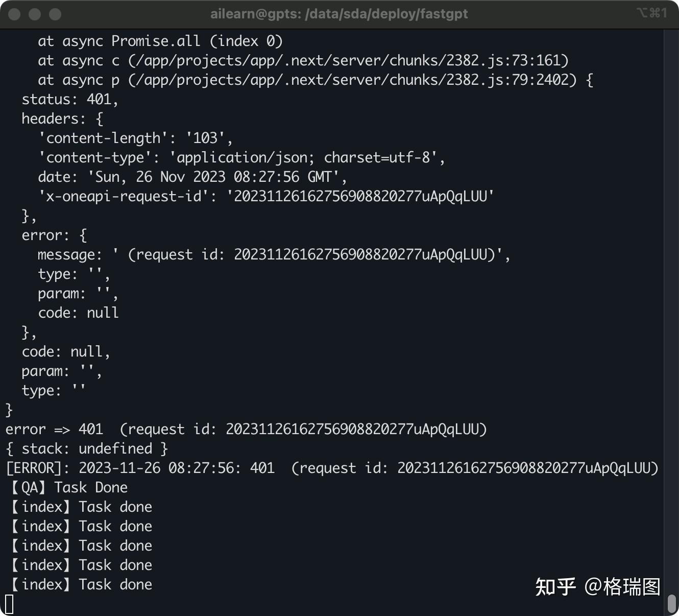
Task: Click the 【QA】Task Done line
Action: click(x=68, y=488)
